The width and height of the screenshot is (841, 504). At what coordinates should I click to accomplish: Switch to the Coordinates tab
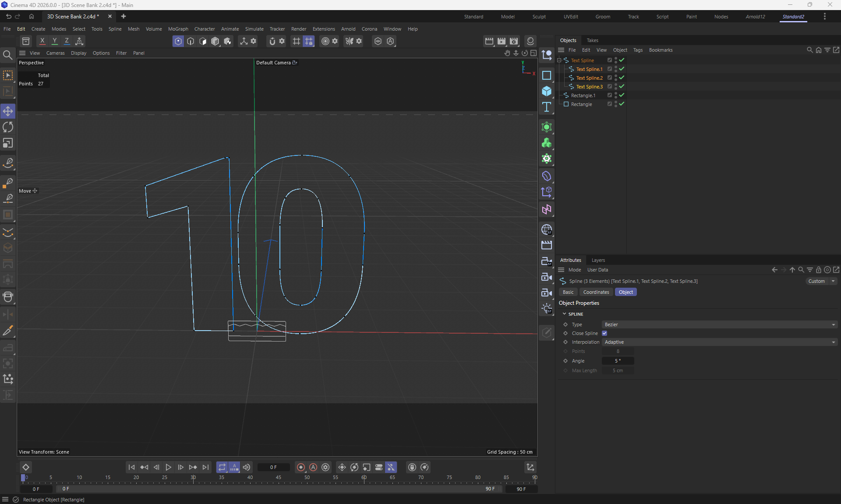click(596, 292)
